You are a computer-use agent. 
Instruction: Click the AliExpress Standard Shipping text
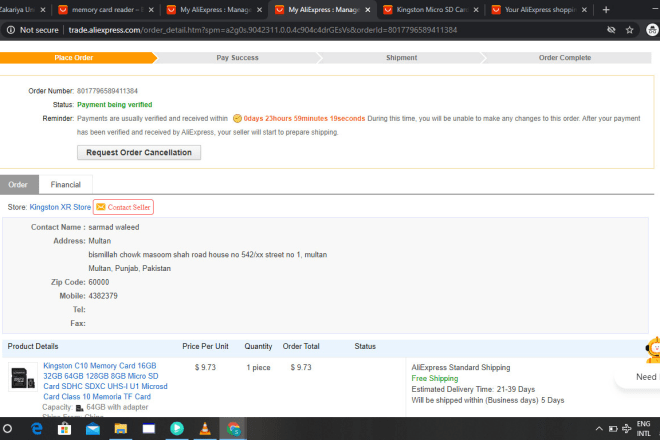[460, 367]
